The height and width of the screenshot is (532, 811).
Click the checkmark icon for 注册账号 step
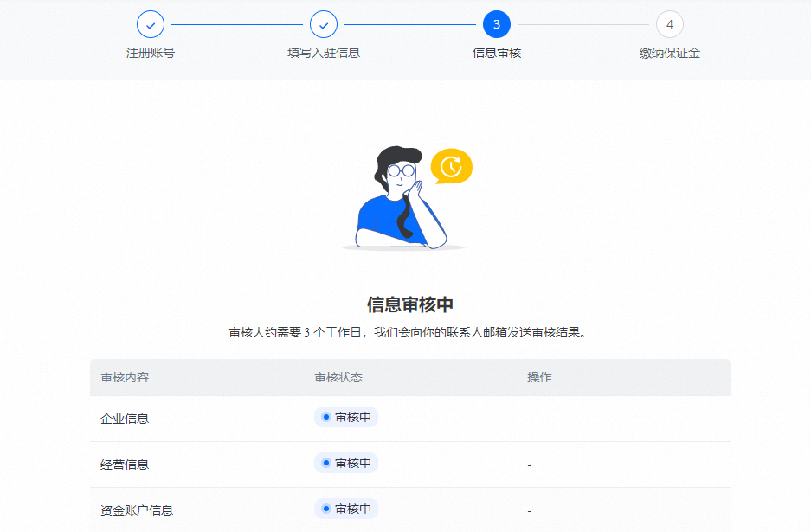pyautogui.click(x=150, y=24)
